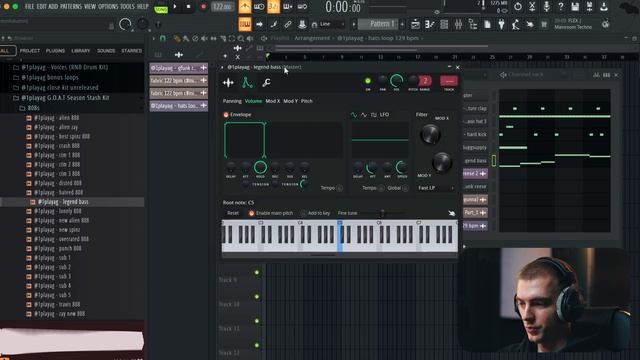The image size is (640, 360).
Task: Click the transport Stop button
Action: click(x=188, y=7)
